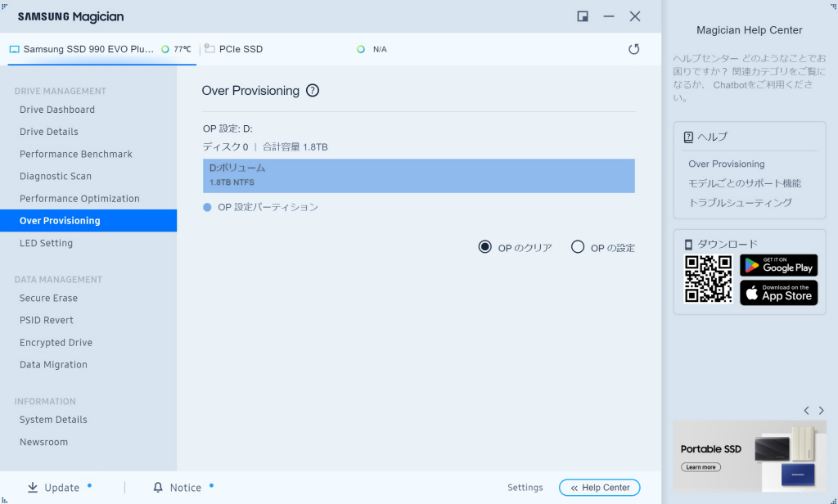Show next banner with right chevron
The height and width of the screenshot is (504, 838).
(x=822, y=411)
